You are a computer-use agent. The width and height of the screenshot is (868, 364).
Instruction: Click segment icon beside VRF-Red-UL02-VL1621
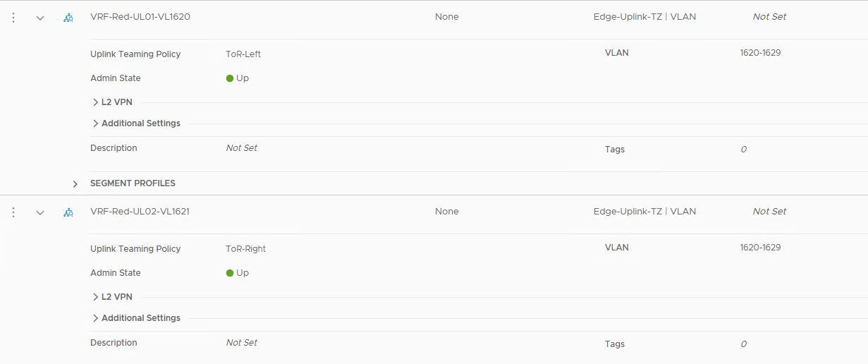pyautogui.click(x=68, y=212)
